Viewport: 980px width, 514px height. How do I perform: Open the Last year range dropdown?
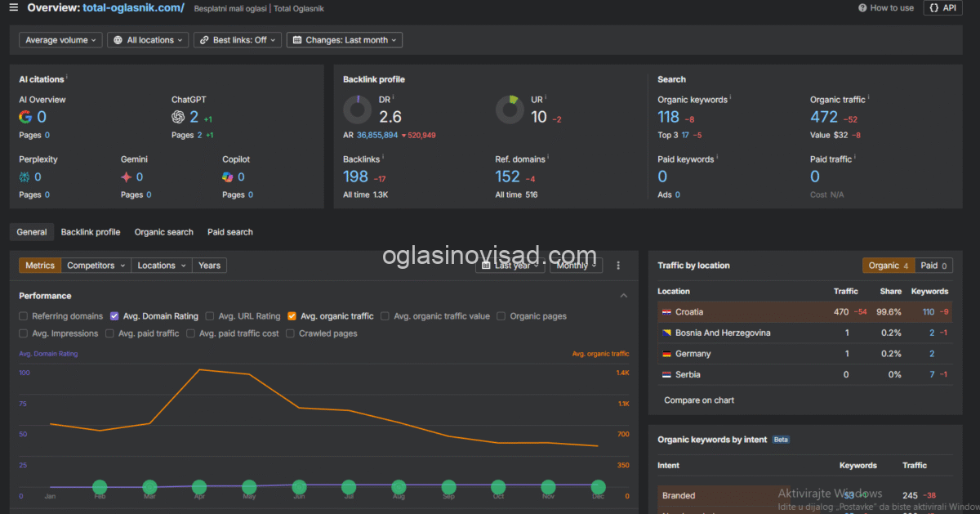point(510,266)
